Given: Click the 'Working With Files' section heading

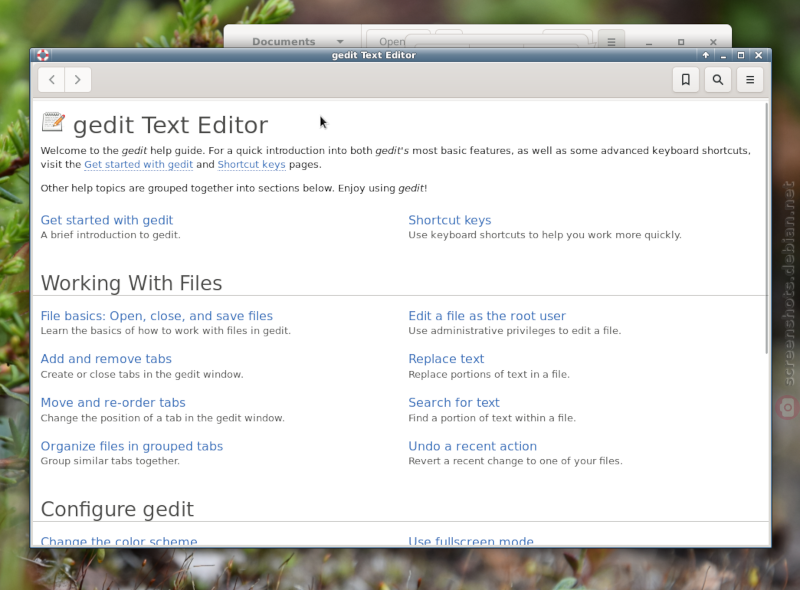Looking at the screenshot, I should coord(131,283).
